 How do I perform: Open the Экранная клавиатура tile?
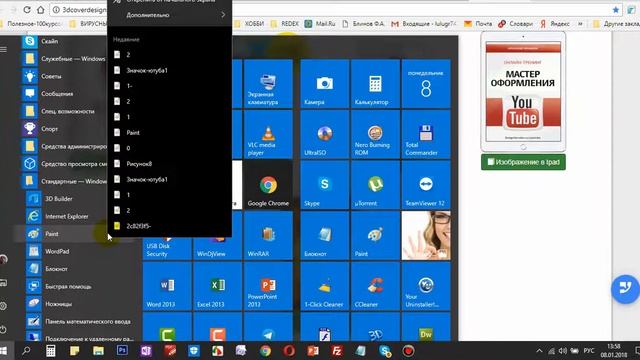pos(268,84)
